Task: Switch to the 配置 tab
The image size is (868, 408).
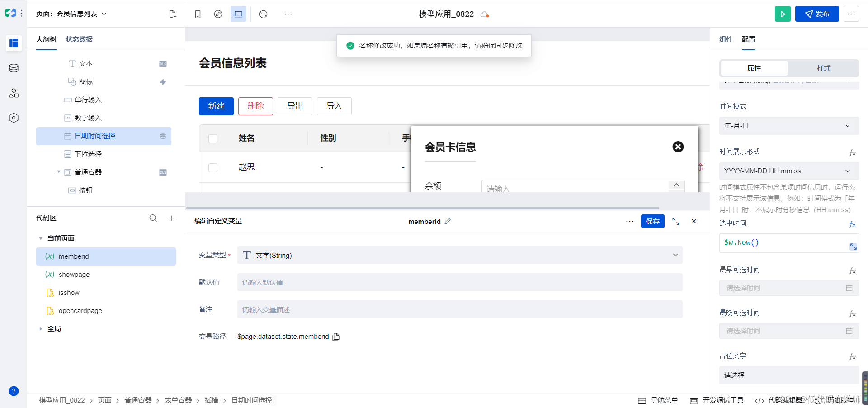Action: pos(749,39)
